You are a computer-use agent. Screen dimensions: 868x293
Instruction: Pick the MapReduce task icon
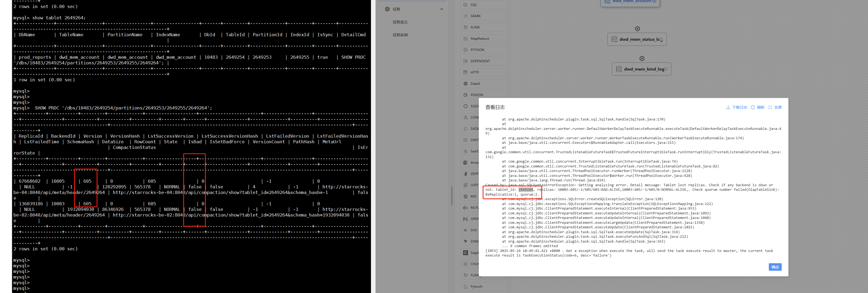[466, 39]
